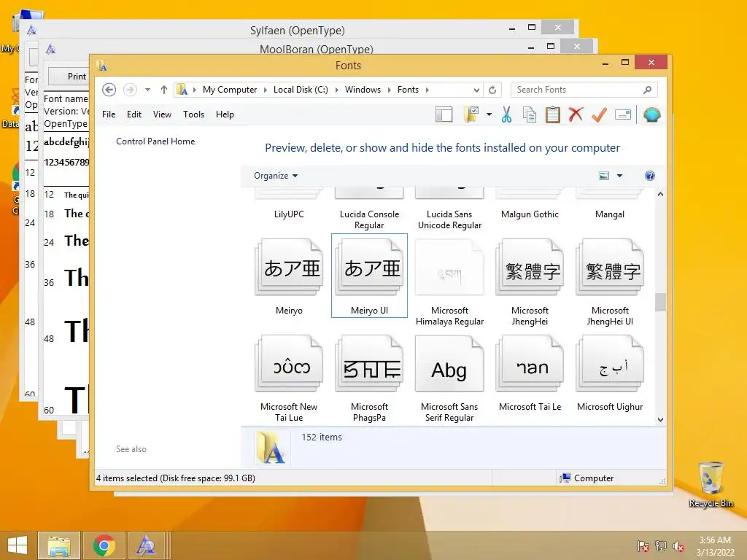The width and height of the screenshot is (747, 560).
Task: Select the Meiryo UI font
Action: click(369, 276)
